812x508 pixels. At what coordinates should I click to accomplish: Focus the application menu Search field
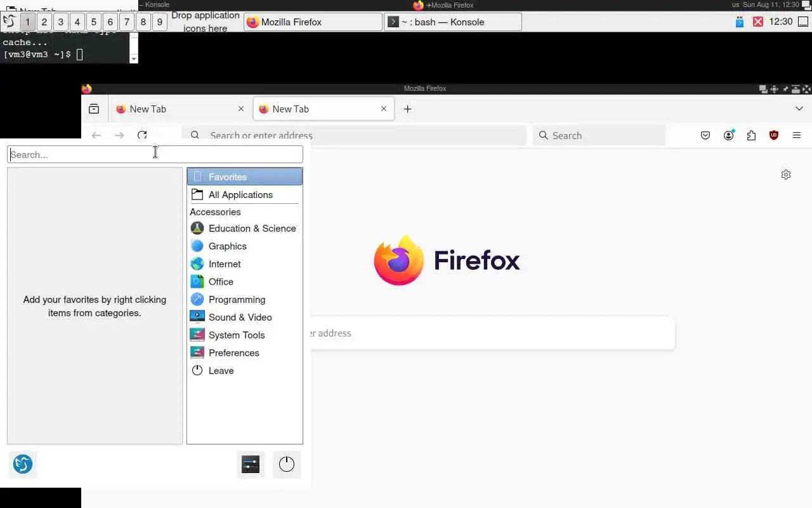155,154
